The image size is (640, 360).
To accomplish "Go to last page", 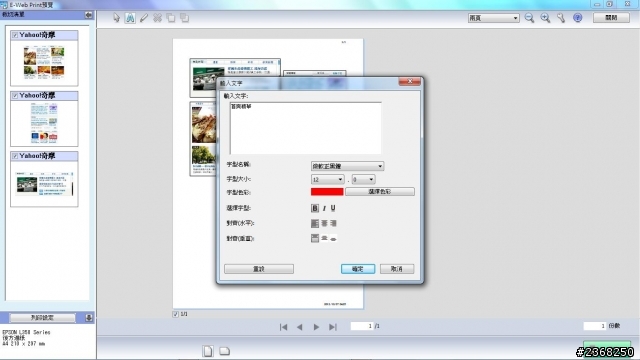I will coord(333,327).
